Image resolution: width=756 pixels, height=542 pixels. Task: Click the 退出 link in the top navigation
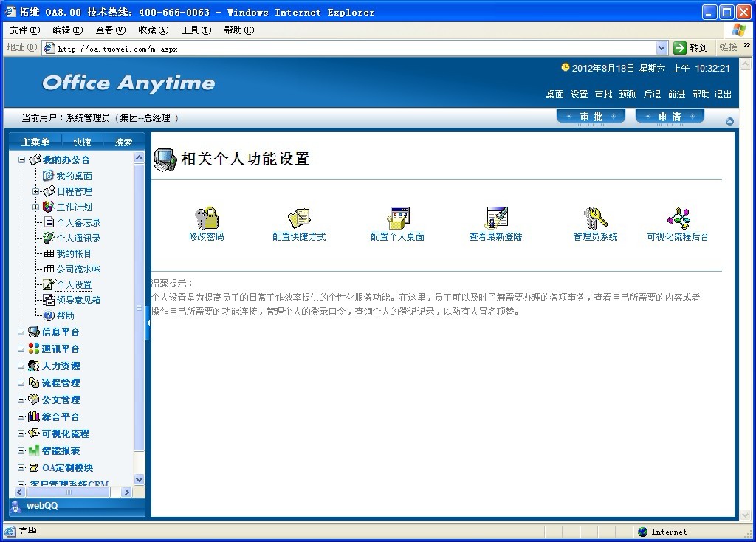coord(723,95)
